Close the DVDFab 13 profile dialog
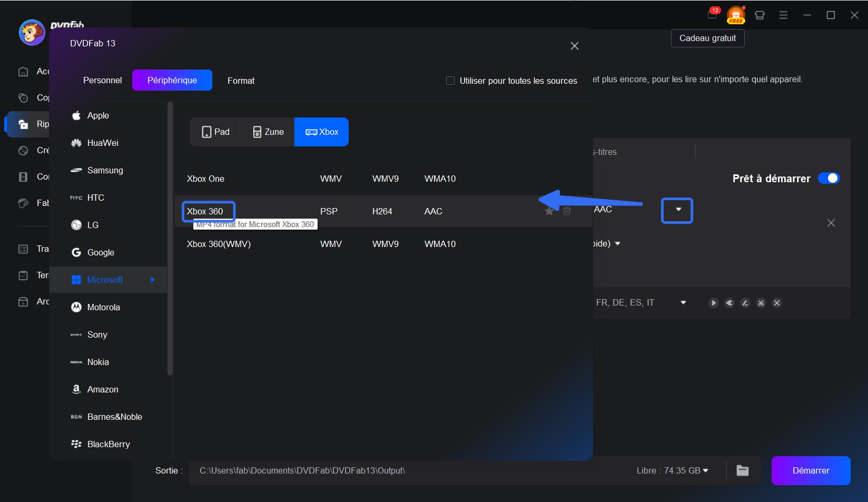The width and height of the screenshot is (868, 502). tap(575, 46)
